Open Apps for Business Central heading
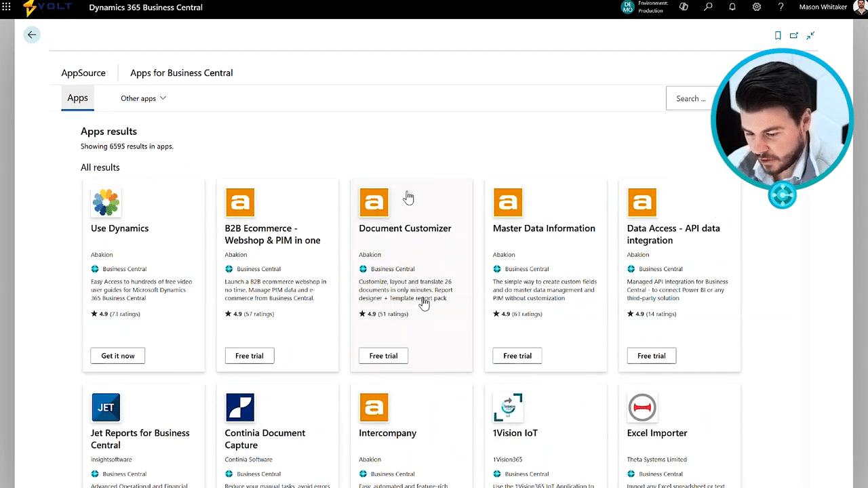 coord(181,73)
